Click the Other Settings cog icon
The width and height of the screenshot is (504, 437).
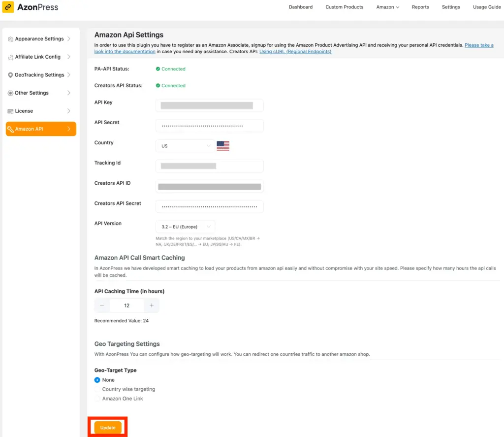[x=10, y=93]
